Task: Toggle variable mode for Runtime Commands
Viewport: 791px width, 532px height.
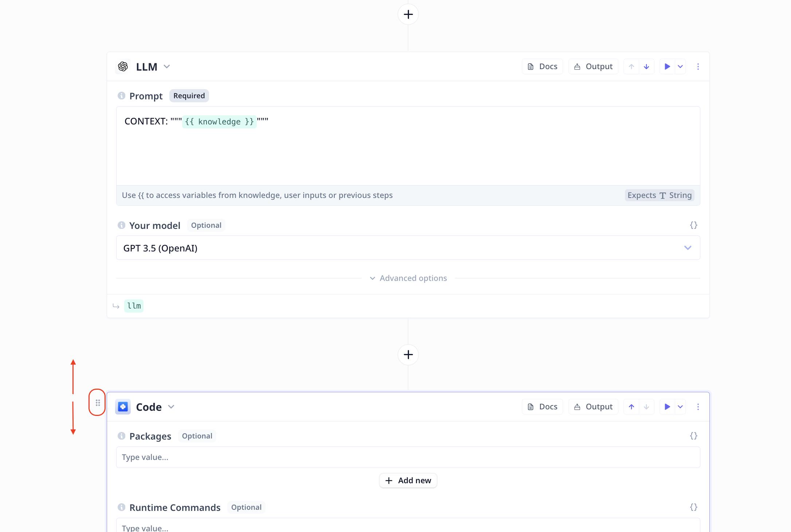Action: click(693, 507)
